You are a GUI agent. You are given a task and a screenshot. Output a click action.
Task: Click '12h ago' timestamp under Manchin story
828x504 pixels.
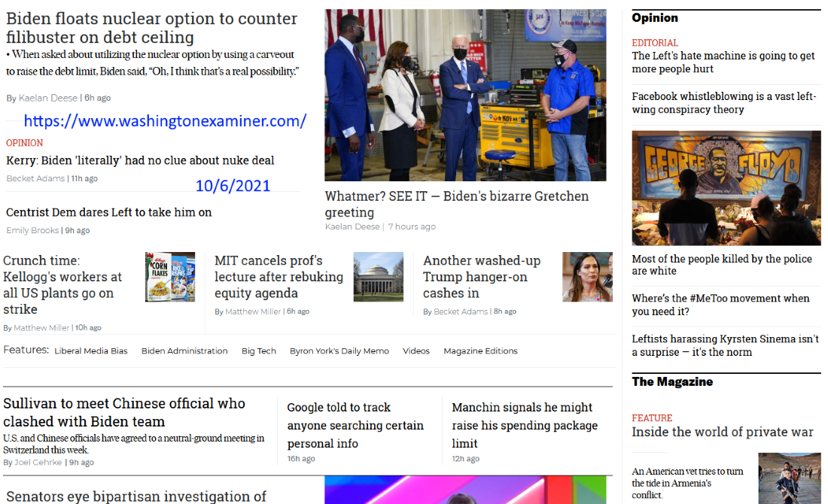pyautogui.click(x=465, y=459)
